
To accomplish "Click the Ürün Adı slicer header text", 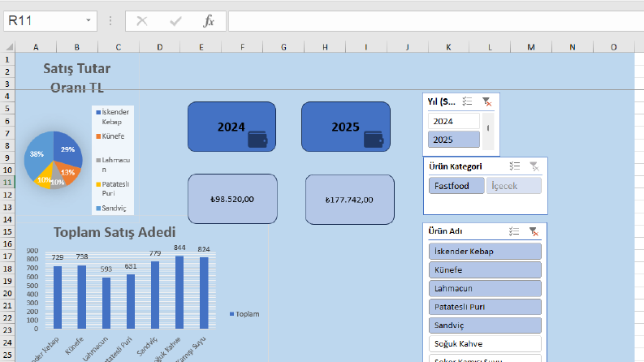I will pyautogui.click(x=445, y=231).
